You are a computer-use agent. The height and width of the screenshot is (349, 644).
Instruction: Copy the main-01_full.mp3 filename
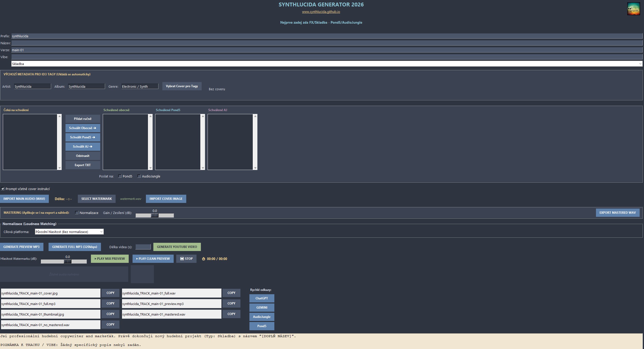[110, 303]
